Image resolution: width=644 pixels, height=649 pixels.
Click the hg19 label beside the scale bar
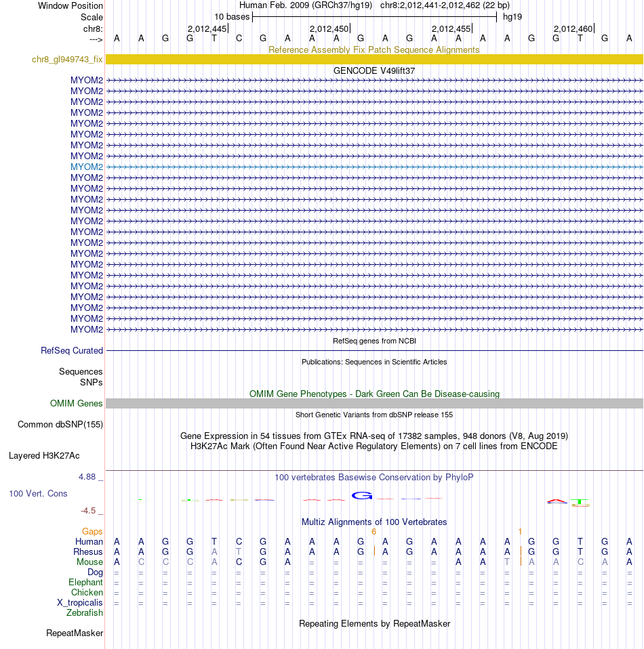512,17
